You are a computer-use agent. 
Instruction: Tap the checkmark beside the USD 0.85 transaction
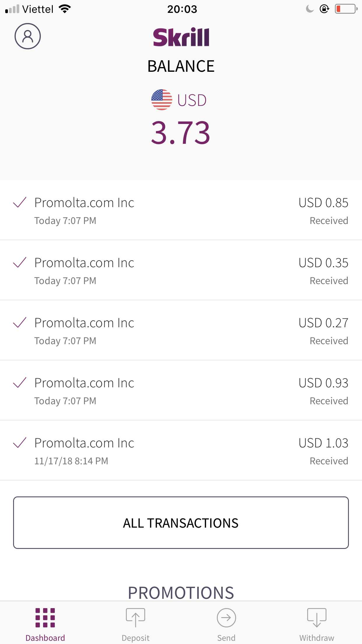[x=20, y=202]
